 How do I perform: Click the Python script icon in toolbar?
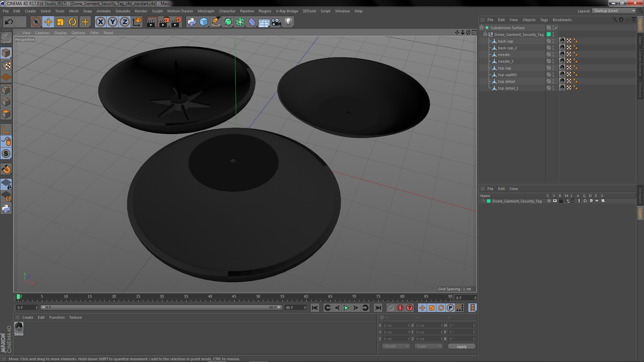[192, 22]
